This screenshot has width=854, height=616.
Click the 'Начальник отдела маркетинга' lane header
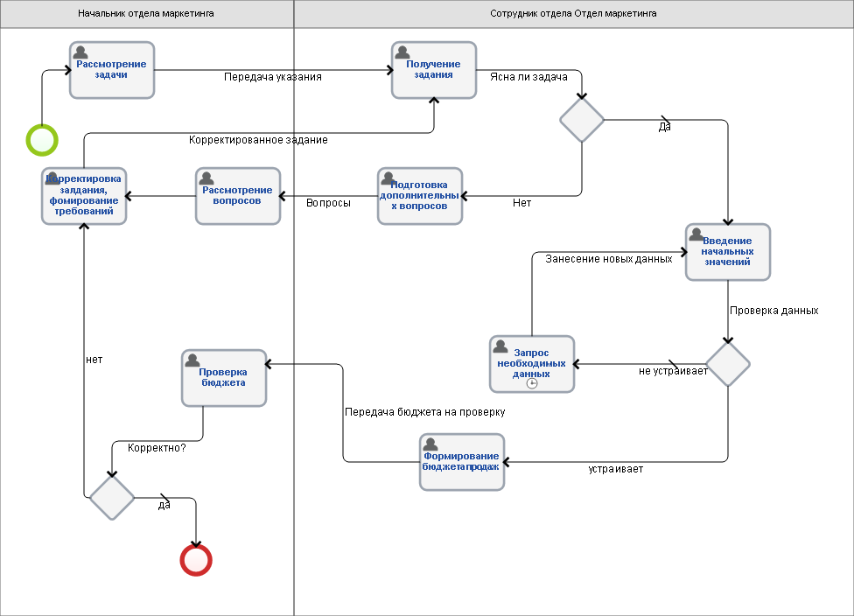[x=146, y=14]
